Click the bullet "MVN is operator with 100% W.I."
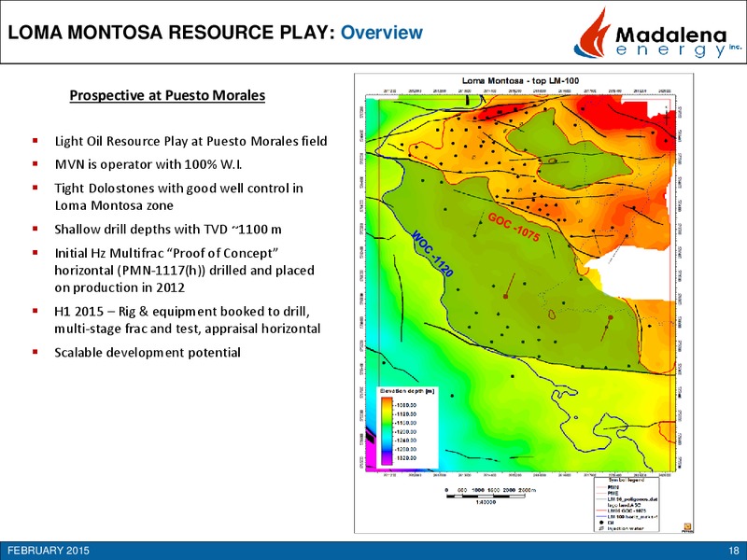The width and height of the screenshot is (747, 560). point(148,165)
